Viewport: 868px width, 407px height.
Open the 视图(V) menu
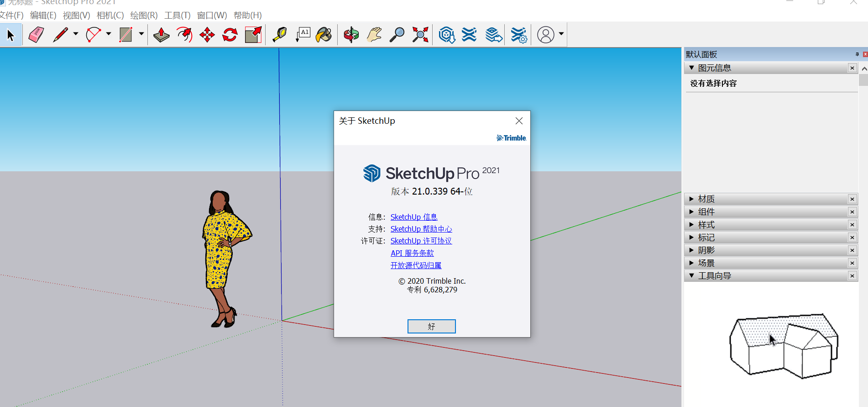pos(77,16)
